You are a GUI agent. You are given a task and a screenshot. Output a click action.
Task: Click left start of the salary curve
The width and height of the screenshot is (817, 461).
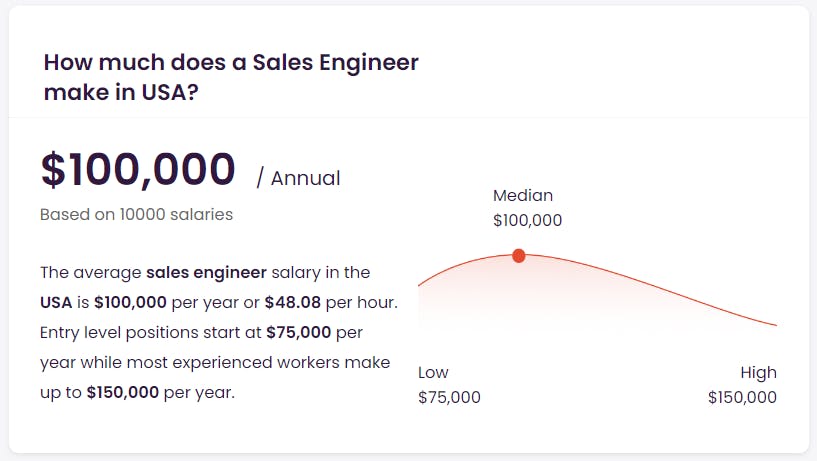(x=420, y=284)
